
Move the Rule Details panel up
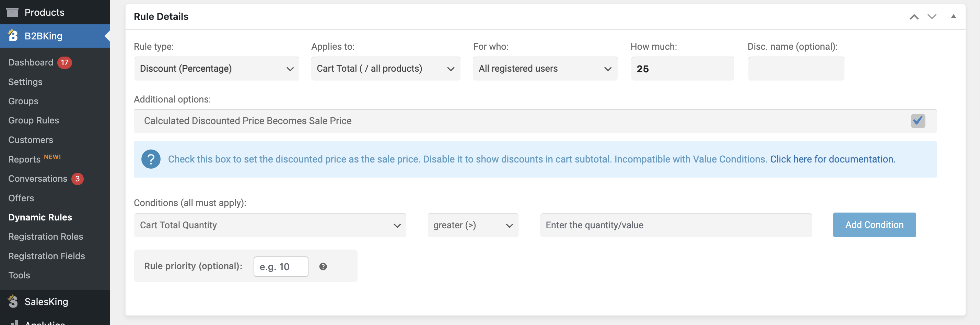point(914,17)
